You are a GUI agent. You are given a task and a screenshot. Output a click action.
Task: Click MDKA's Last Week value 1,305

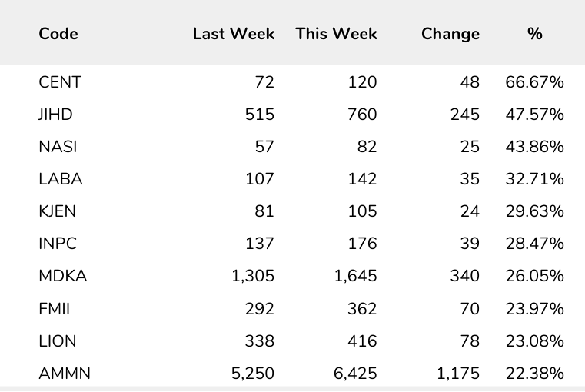252,276
